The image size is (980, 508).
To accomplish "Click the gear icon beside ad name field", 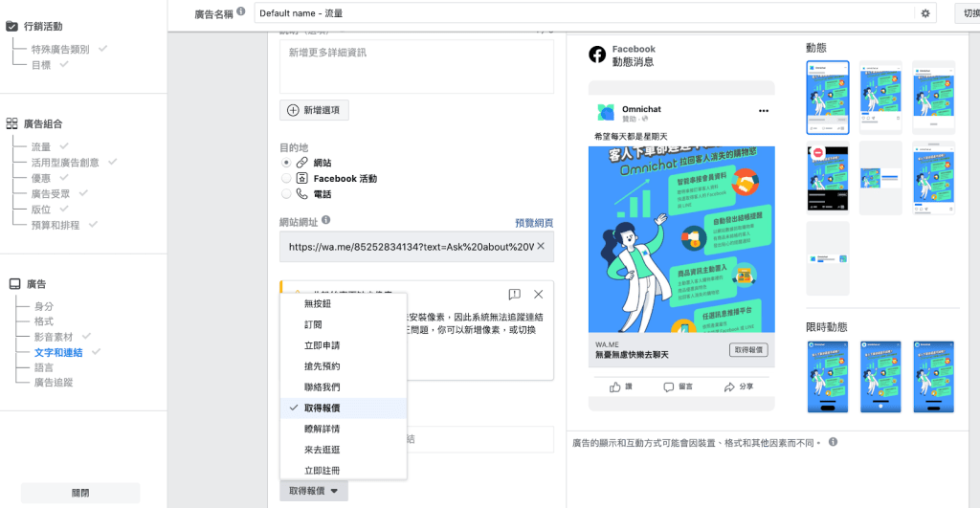I will pos(925,13).
